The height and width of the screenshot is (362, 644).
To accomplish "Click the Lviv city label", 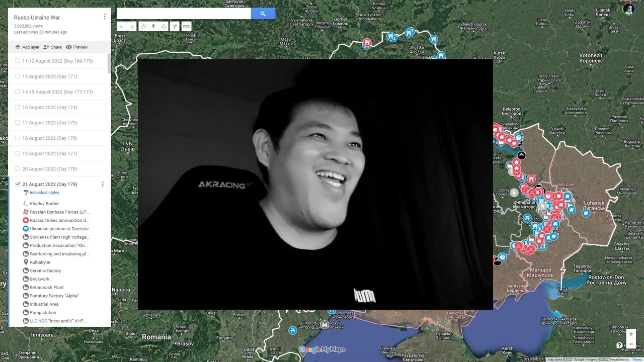I will coord(128,146).
